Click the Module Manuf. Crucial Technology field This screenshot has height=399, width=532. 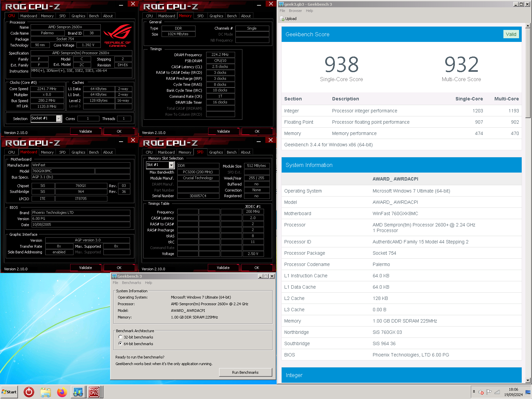[198, 178]
